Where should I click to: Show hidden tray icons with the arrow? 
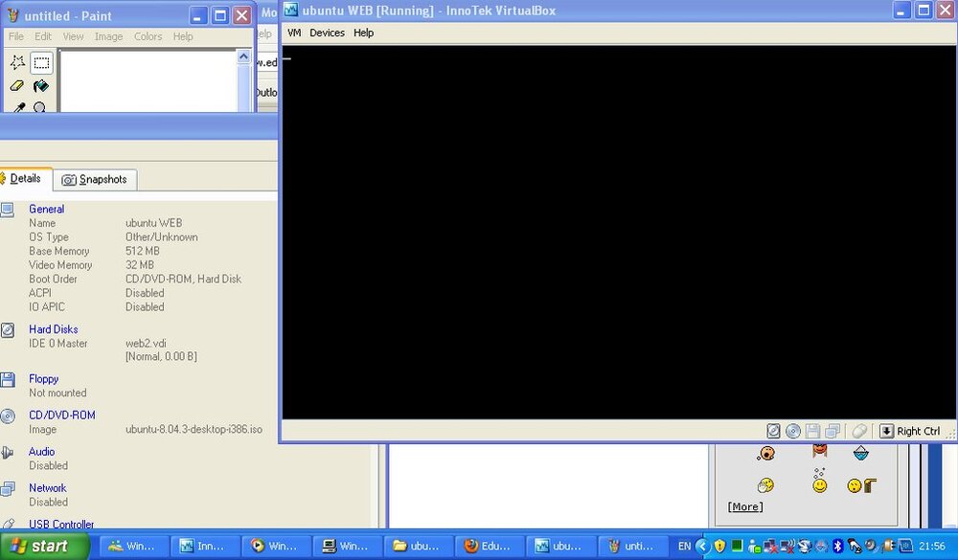tap(702, 546)
